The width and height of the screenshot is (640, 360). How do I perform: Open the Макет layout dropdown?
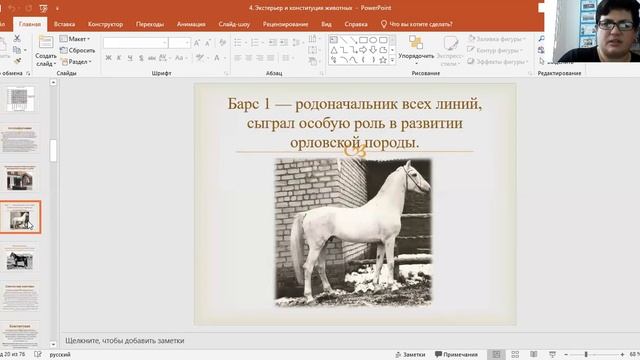coord(75,39)
